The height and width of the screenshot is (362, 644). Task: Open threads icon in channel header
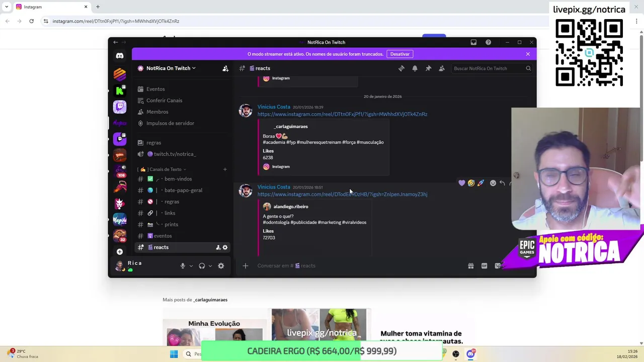pyautogui.click(x=401, y=68)
